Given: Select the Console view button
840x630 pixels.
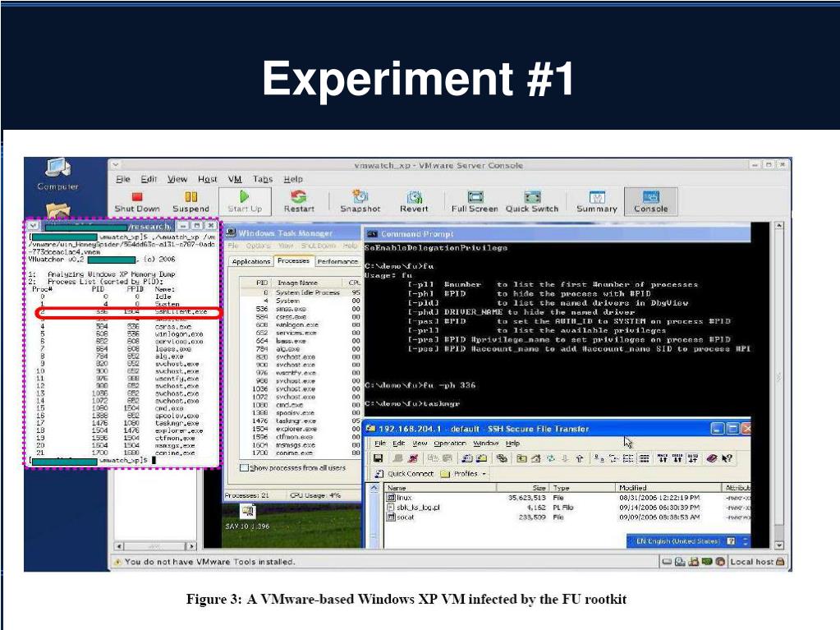Looking at the screenshot, I should pyautogui.click(x=651, y=202).
